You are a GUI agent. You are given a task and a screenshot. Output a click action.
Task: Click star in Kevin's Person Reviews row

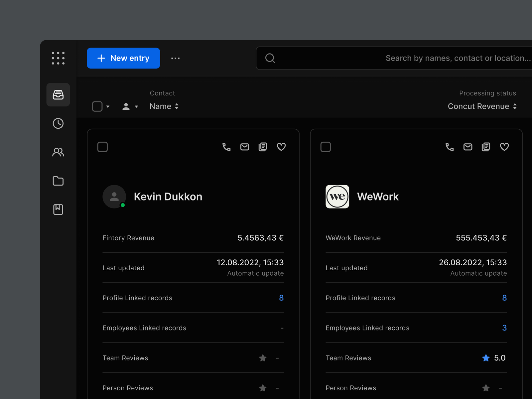(x=263, y=388)
